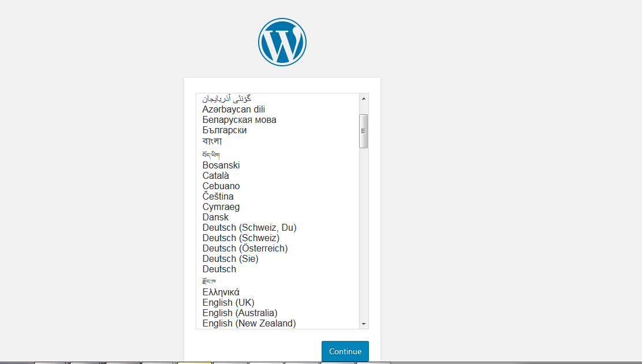
Task: Select Bosanski from the list
Action: coord(221,165)
